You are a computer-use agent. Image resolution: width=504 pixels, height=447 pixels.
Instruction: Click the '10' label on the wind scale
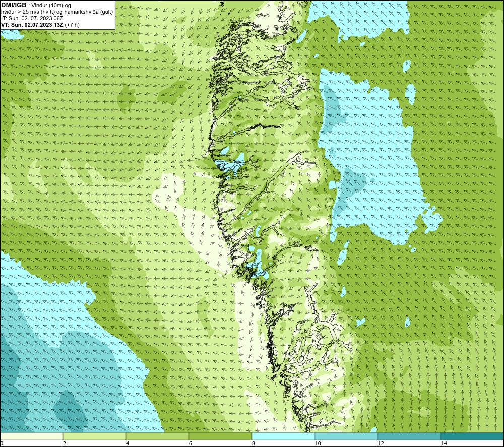(x=318, y=443)
